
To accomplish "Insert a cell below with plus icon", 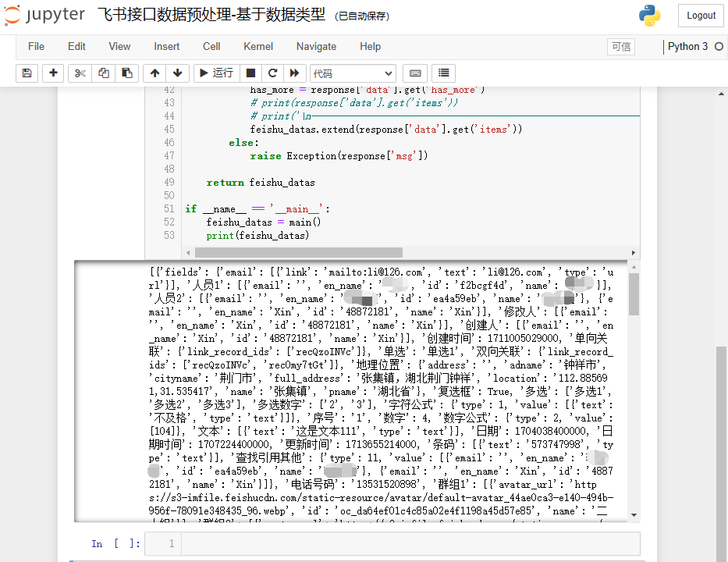I will point(53,73).
